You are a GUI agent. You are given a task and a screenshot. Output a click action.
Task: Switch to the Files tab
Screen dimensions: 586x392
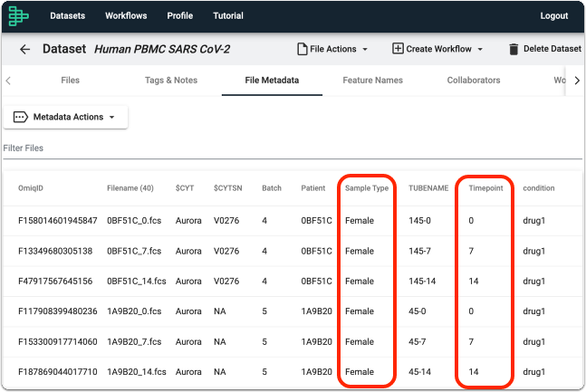click(x=71, y=81)
